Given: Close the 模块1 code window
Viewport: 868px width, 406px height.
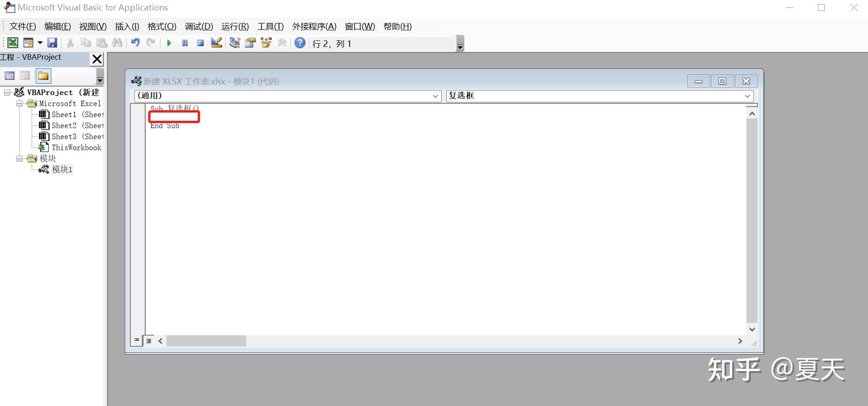Looking at the screenshot, I should click(746, 81).
